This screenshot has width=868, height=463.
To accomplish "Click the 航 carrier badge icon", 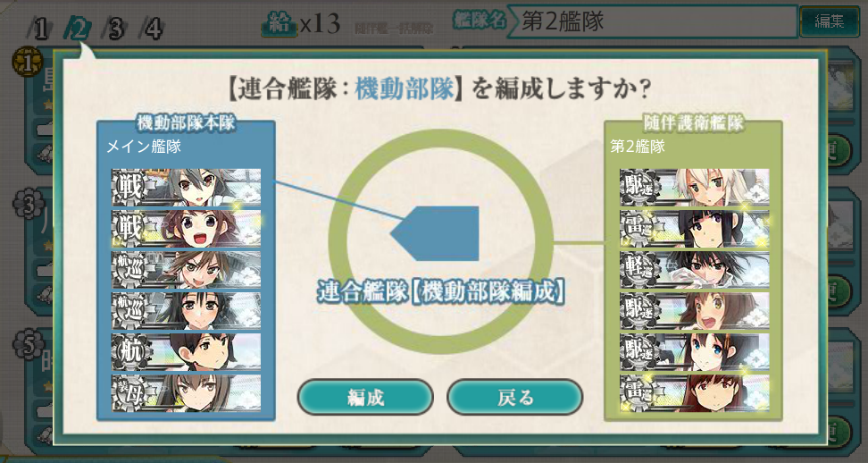I will [130, 351].
